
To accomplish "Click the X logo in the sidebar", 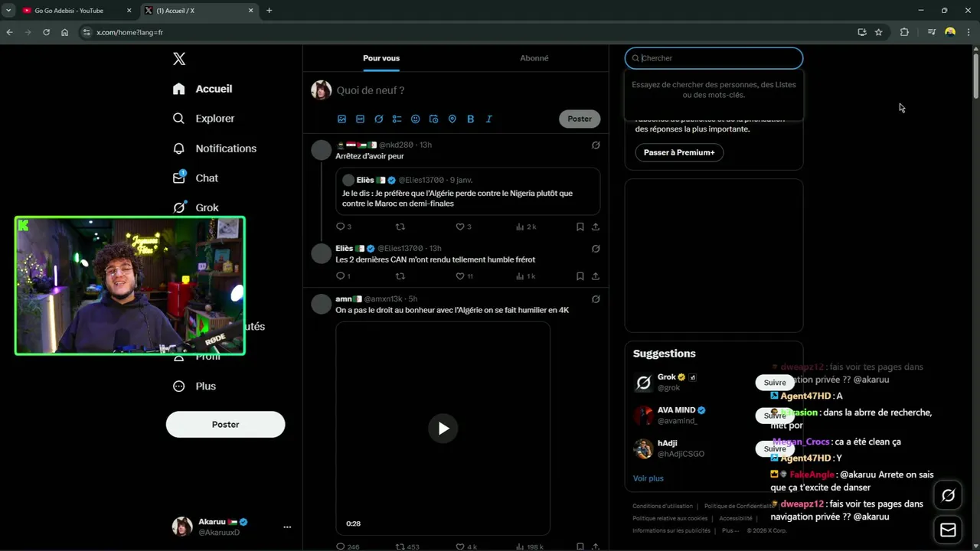I will coord(179,59).
